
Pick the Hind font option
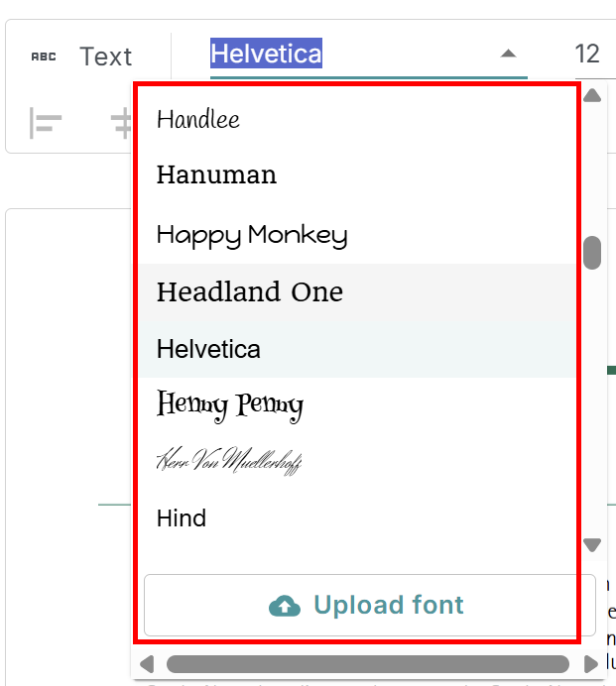click(182, 518)
